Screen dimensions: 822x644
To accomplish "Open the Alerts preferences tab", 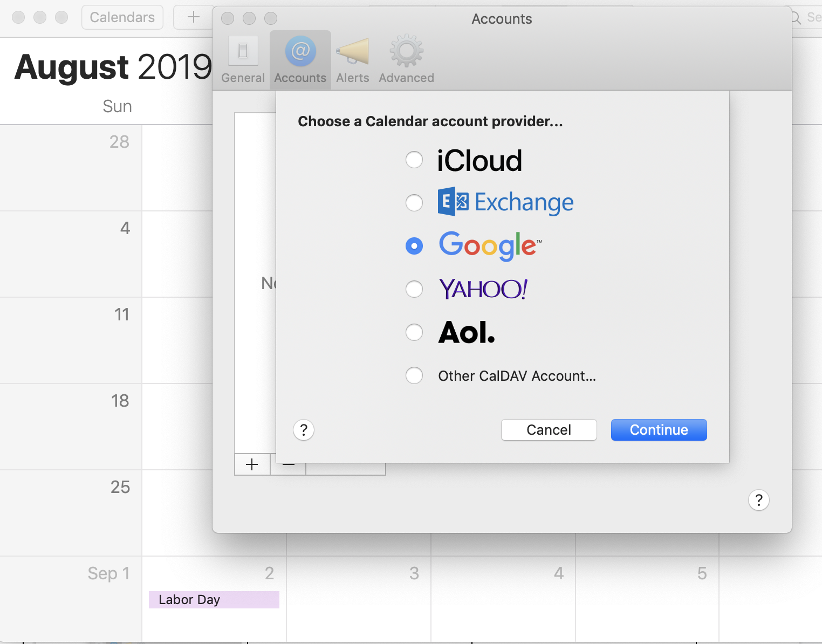I will [353, 59].
